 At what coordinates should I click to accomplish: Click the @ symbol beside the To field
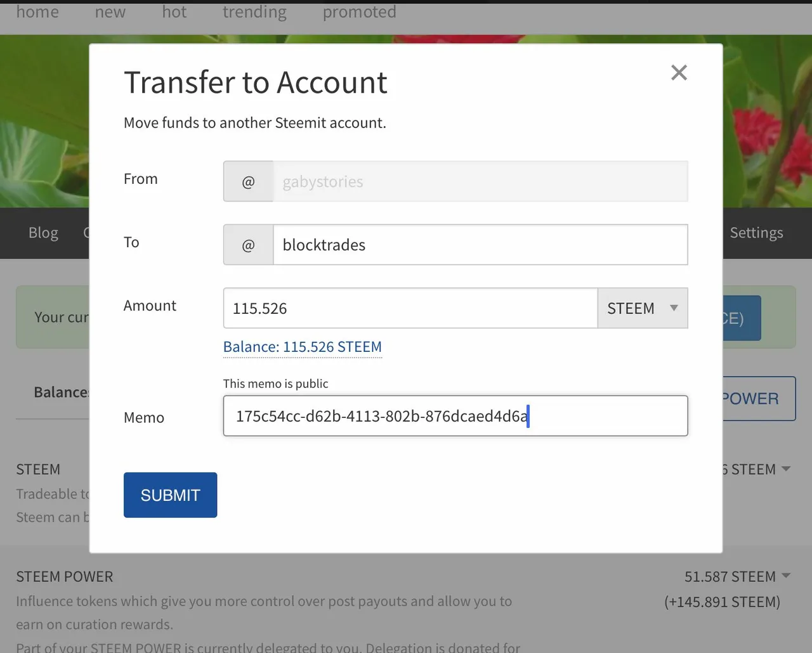248,245
